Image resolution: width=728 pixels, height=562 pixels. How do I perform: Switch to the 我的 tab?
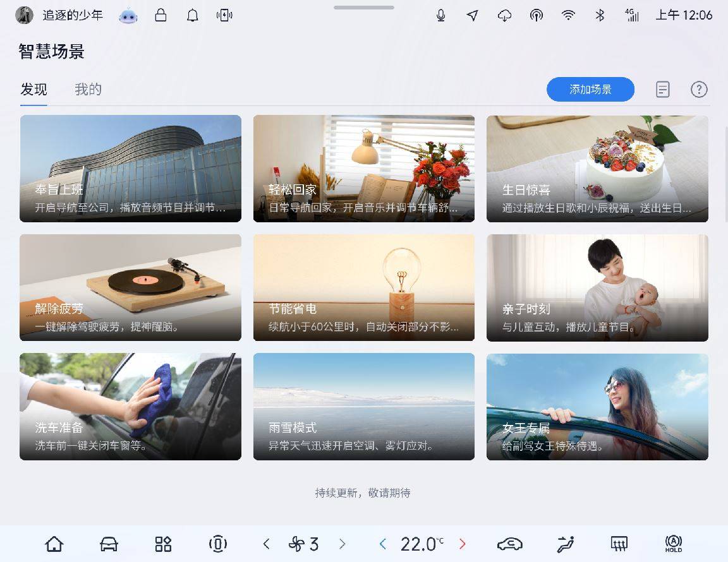(88, 89)
